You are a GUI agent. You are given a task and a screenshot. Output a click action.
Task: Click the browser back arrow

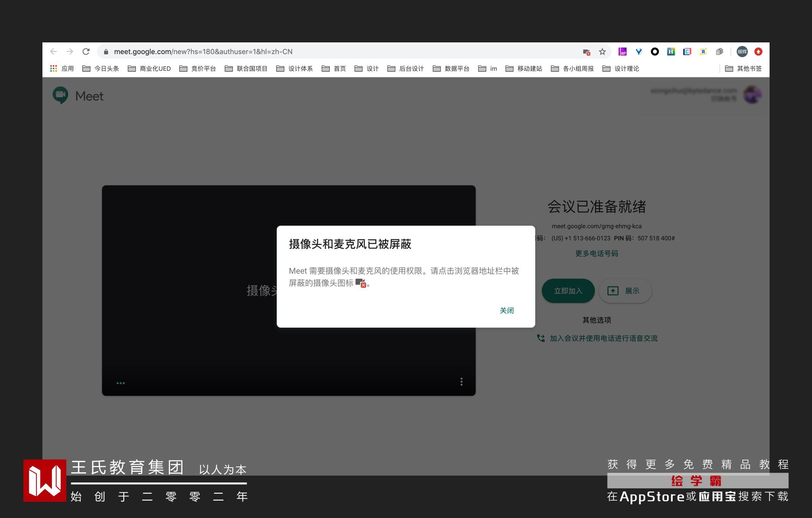click(x=53, y=51)
